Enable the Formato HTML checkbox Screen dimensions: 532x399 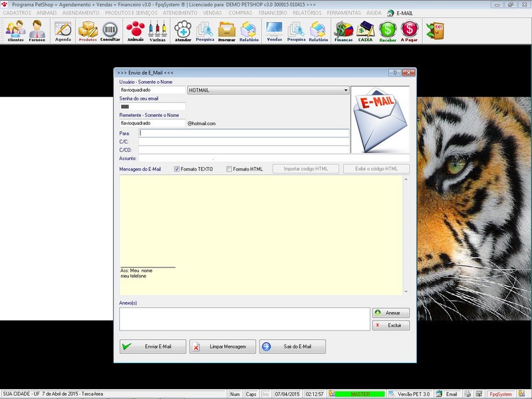[229, 169]
